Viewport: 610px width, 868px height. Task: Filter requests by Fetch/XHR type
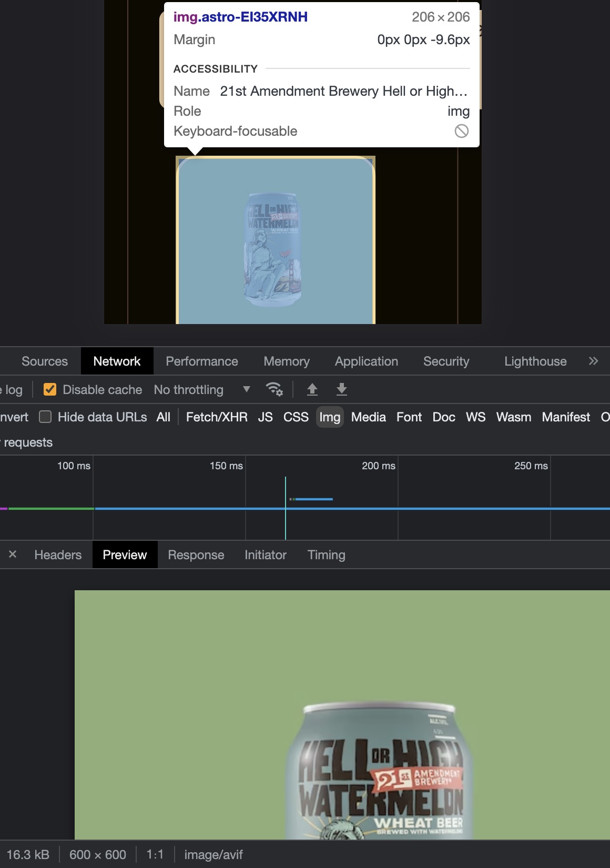217,417
